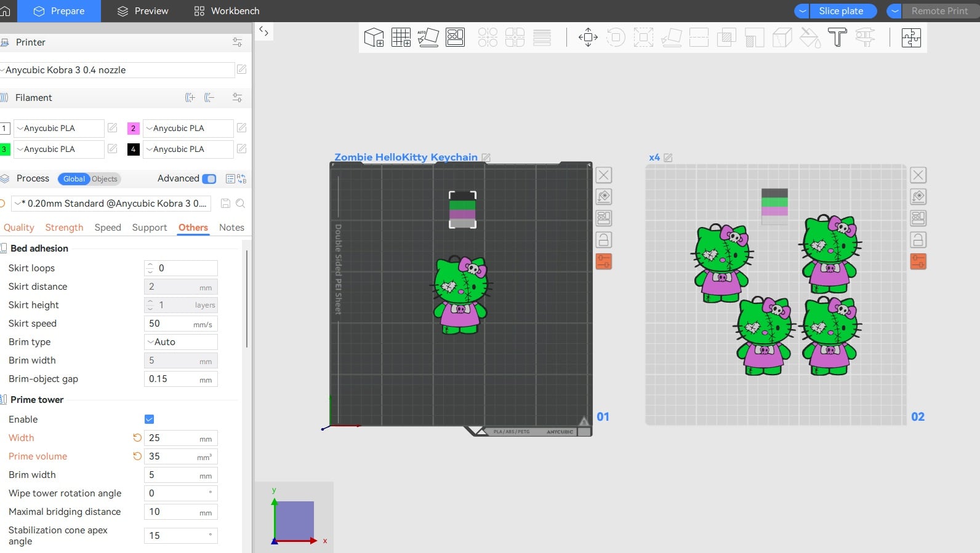Open plate 01 orange settings icon
The width and height of the screenshot is (980, 553).
(x=604, y=261)
